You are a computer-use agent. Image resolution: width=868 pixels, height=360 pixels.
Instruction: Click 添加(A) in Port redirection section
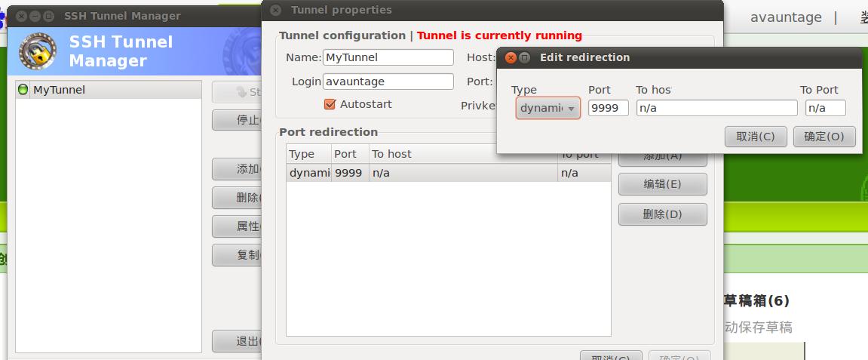tap(663, 158)
